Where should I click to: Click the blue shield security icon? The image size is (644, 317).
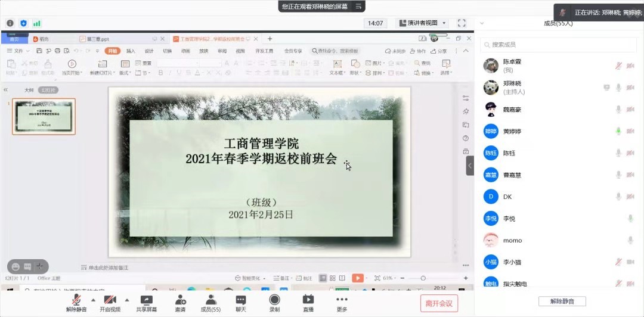(24, 23)
